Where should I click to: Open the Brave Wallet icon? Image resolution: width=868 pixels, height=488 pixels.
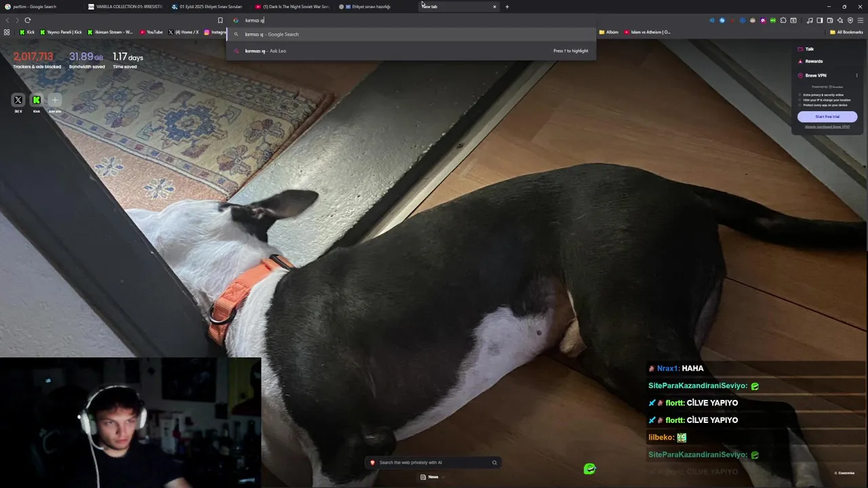click(x=830, y=20)
